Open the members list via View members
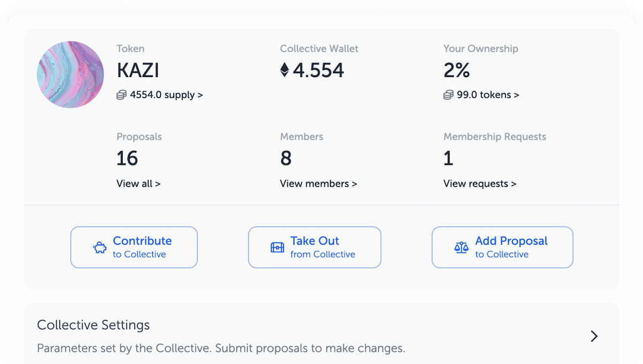The height and width of the screenshot is (364, 643). tap(318, 183)
